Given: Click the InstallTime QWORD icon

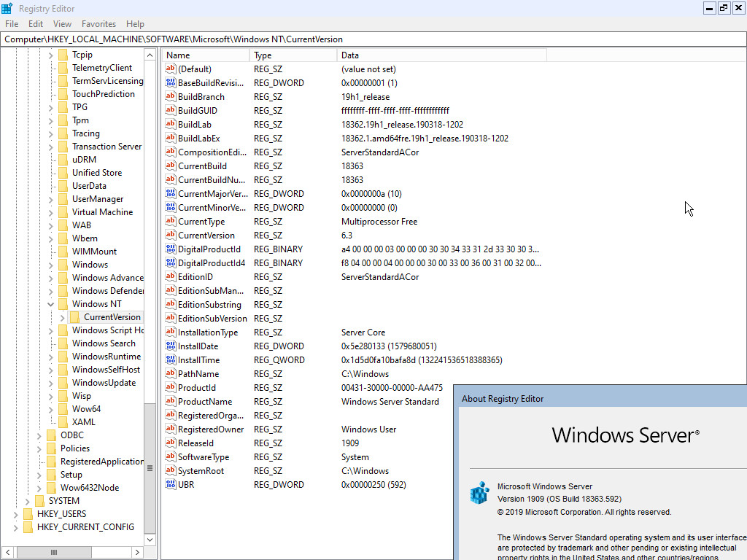Looking at the screenshot, I should [x=171, y=359].
